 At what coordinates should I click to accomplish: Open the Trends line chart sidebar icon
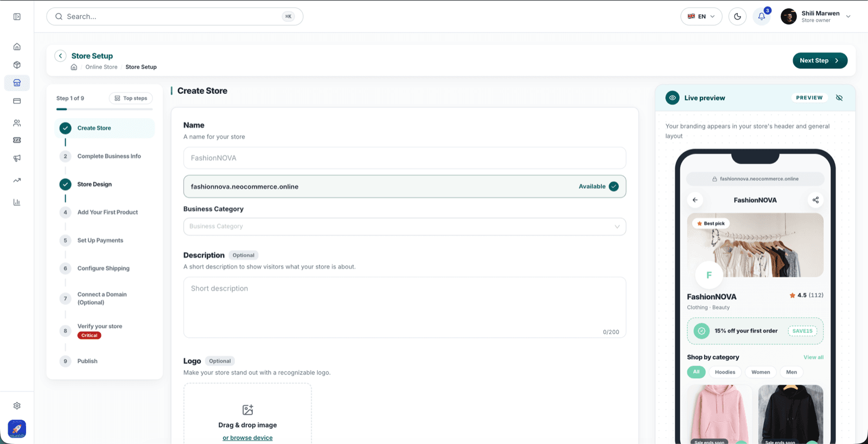tap(17, 180)
